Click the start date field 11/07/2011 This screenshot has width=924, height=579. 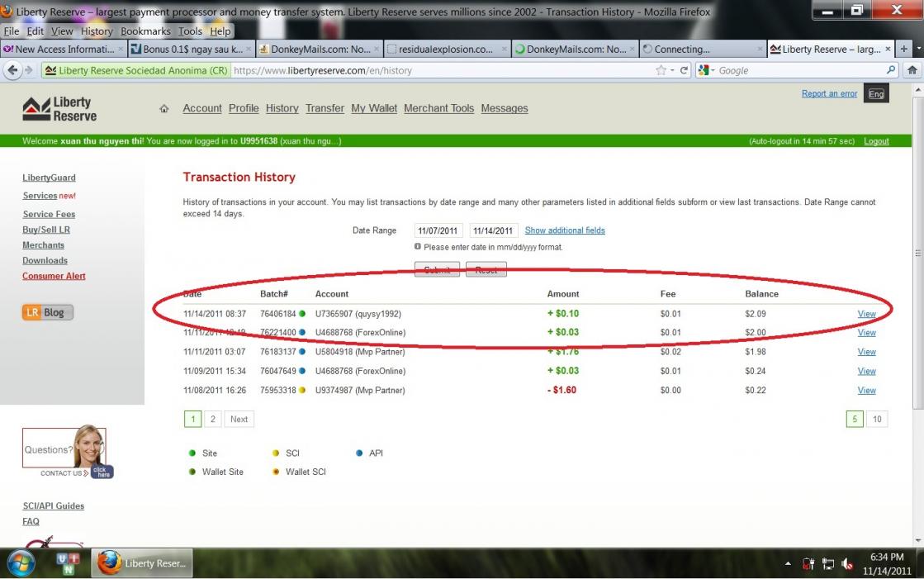tap(438, 230)
